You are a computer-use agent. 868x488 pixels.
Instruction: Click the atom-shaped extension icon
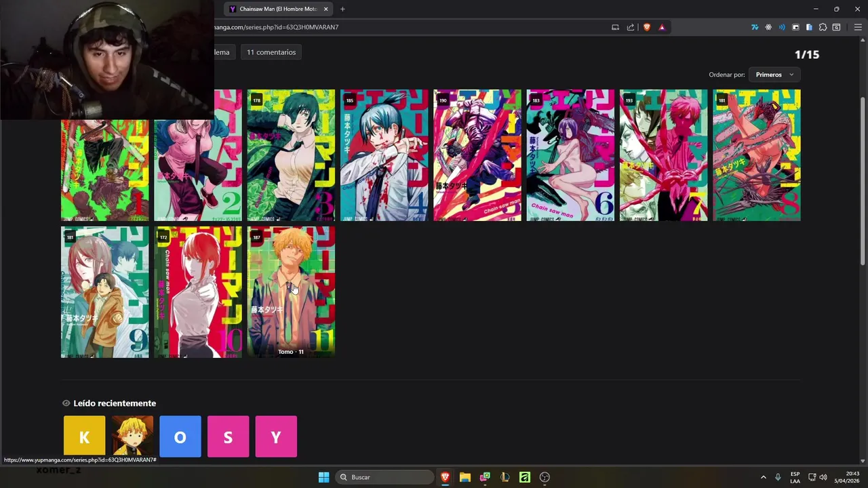(x=768, y=27)
